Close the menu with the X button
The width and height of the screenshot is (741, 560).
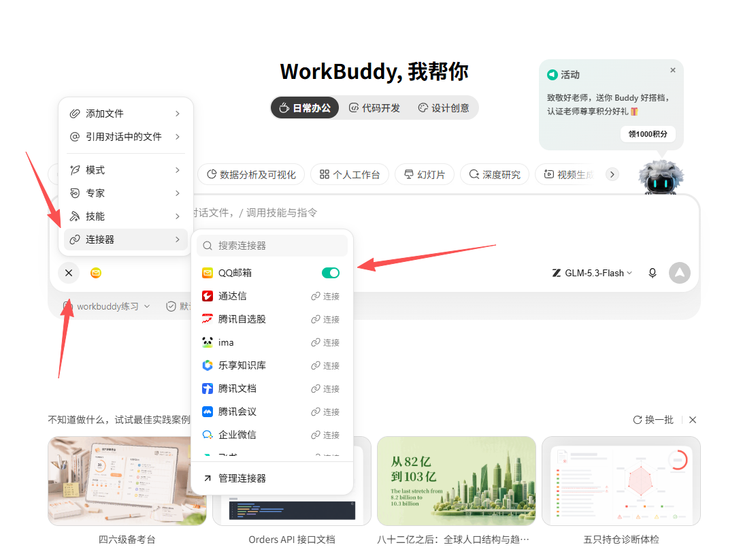coord(69,273)
